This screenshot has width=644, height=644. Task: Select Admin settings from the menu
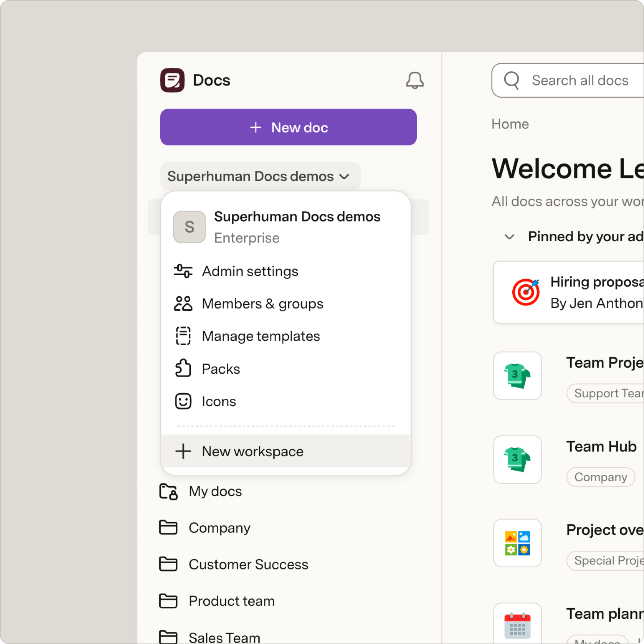(x=286, y=271)
